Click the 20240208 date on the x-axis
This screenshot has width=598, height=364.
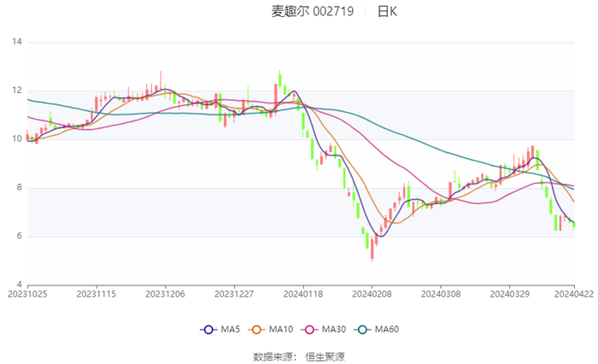[372, 293]
